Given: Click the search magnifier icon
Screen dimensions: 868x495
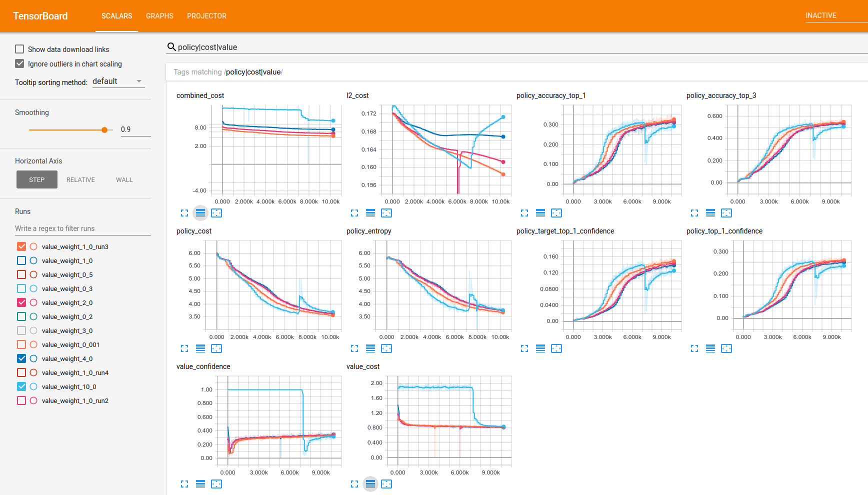Looking at the screenshot, I should coord(171,47).
